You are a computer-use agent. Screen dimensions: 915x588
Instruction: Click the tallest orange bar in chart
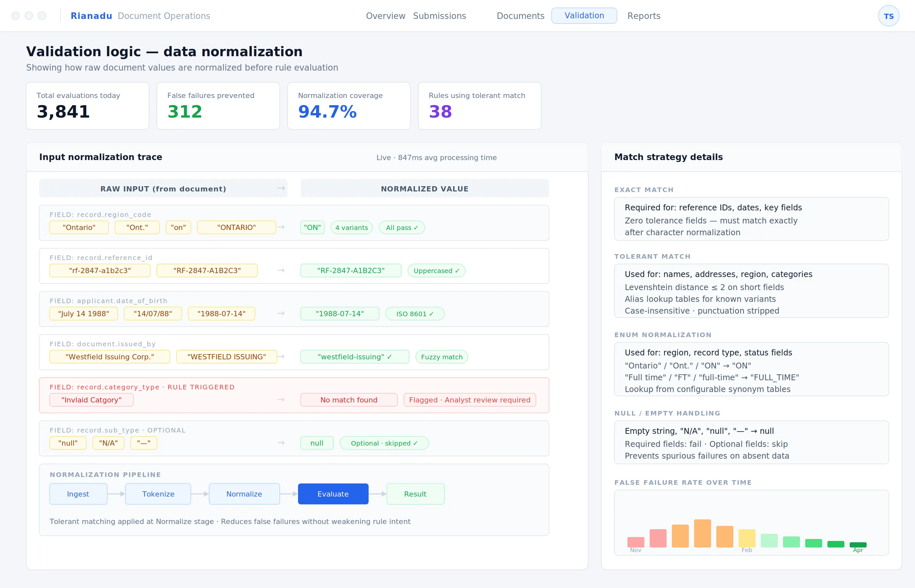(x=702, y=533)
